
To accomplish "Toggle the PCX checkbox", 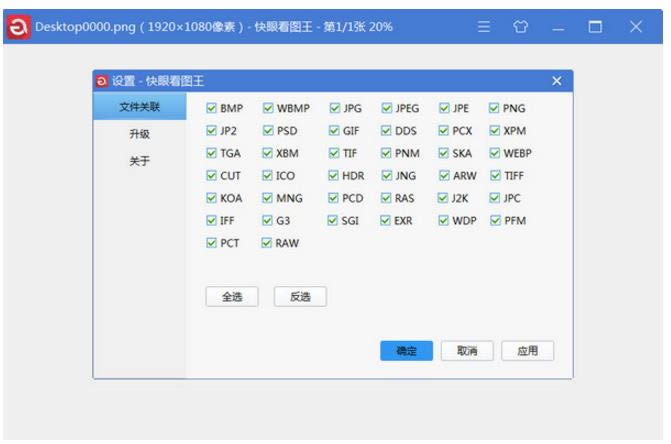I will click(x=443, y=130).
